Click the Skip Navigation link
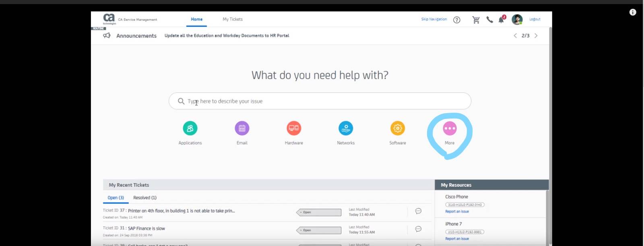 (x=434, y=19)
